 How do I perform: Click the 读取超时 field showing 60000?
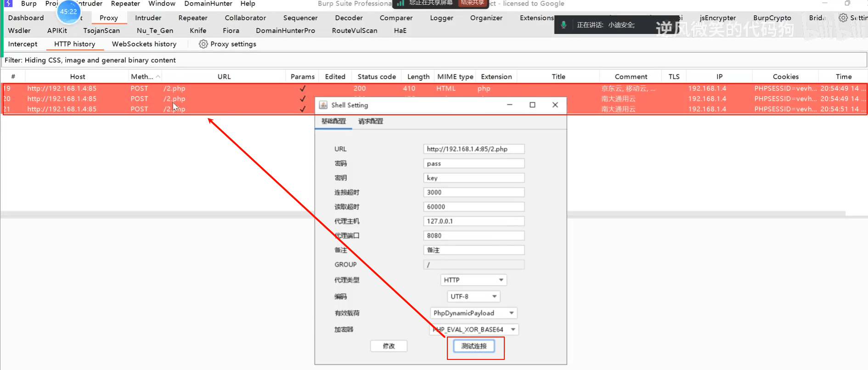[473, 207]
